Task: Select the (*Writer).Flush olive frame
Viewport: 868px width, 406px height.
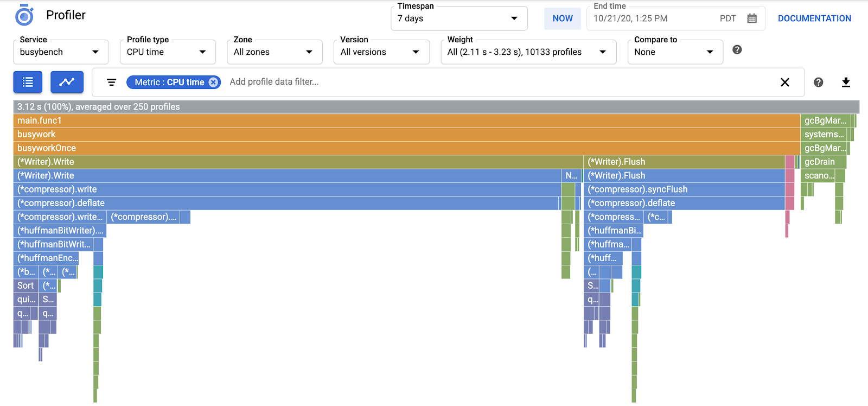Action: (684, 162)
